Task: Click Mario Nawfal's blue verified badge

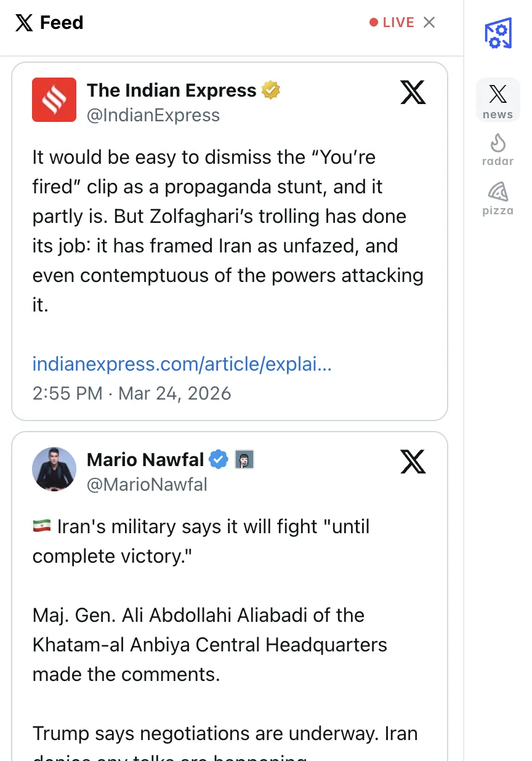Action: point(219,459)
